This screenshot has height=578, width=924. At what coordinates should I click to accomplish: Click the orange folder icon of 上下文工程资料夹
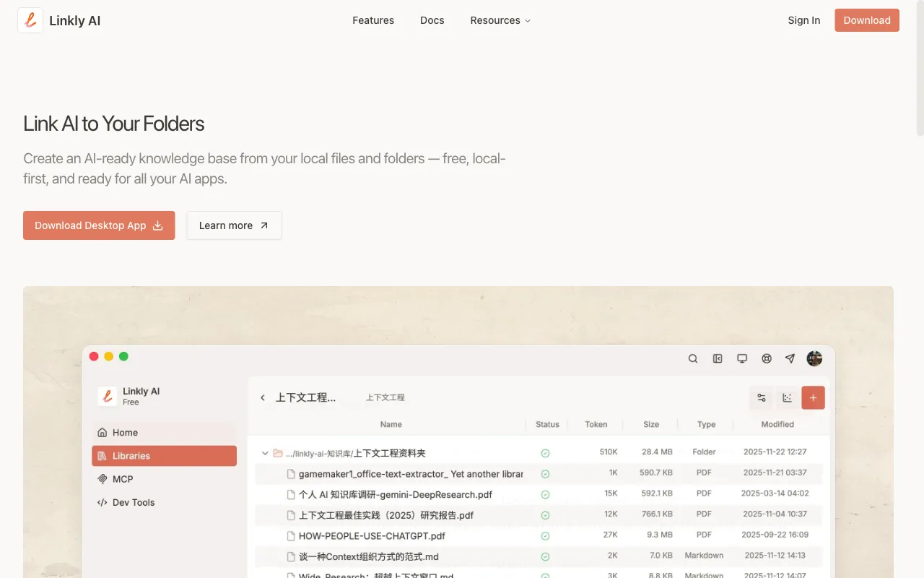pos(278,453)
